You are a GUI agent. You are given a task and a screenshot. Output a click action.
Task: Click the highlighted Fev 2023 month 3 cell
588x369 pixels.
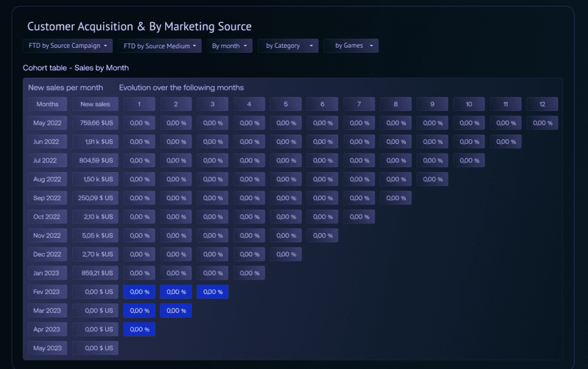[213, 292]
